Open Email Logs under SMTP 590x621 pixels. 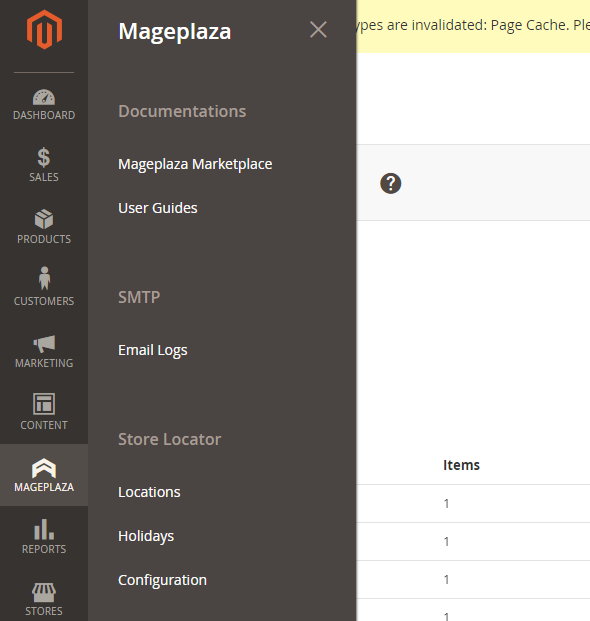point(152,350)
